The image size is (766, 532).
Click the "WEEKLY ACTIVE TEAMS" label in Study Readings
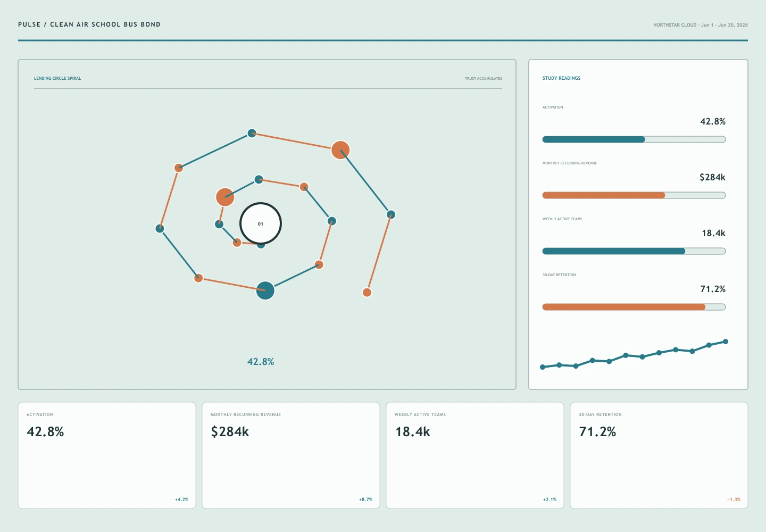pyautogui.click(x=562, y=219)
